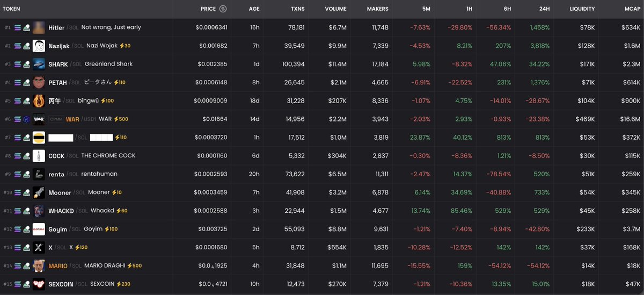Click the 18d age cell for 丙午
Screen dimensions: 644x295
pos(255,100)
